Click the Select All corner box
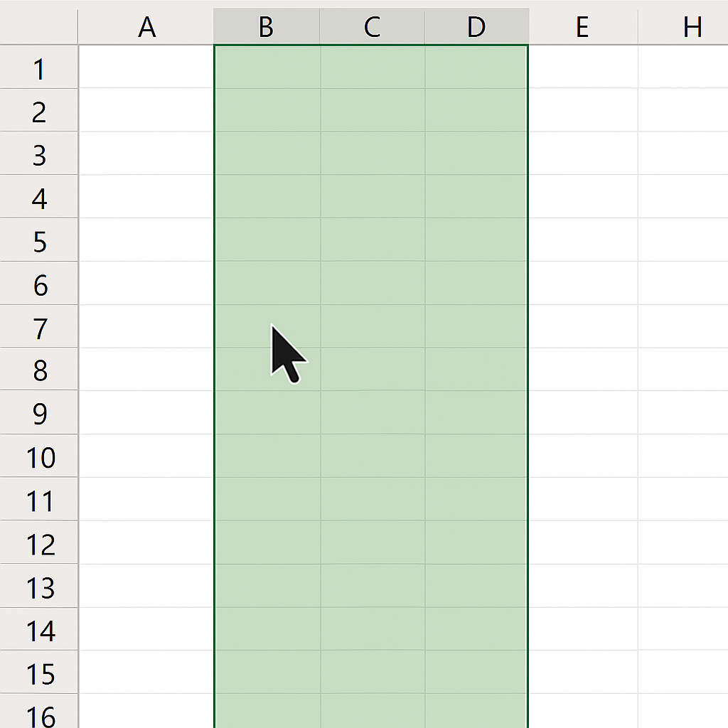The height and width of the screenshot is (728, 728). 39,26
